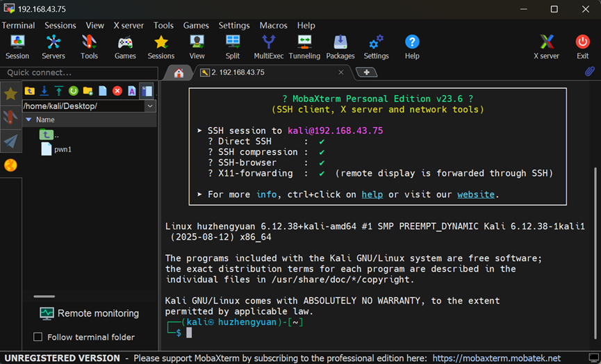
Task: Click Remote monitoring button
Action: [x=89, y=313]
